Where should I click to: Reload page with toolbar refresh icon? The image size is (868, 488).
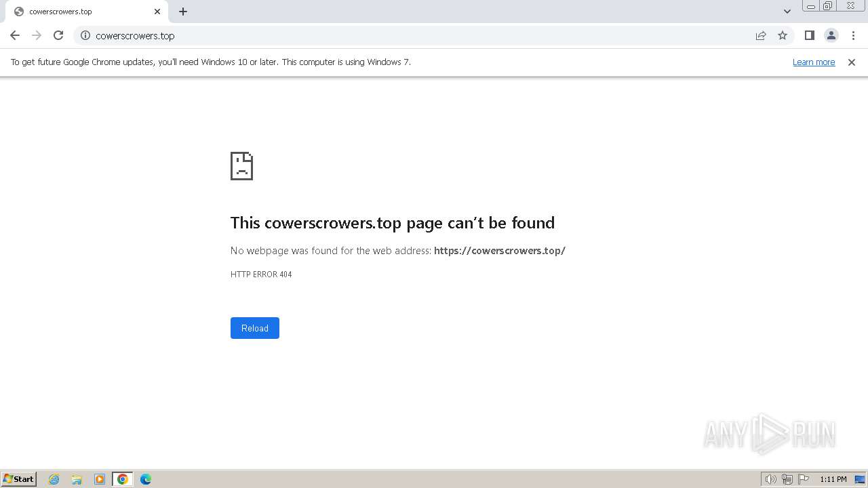pos(58,35)
